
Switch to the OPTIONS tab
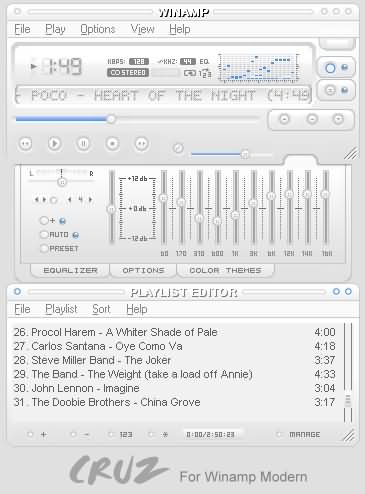click(x=143, y=270)
